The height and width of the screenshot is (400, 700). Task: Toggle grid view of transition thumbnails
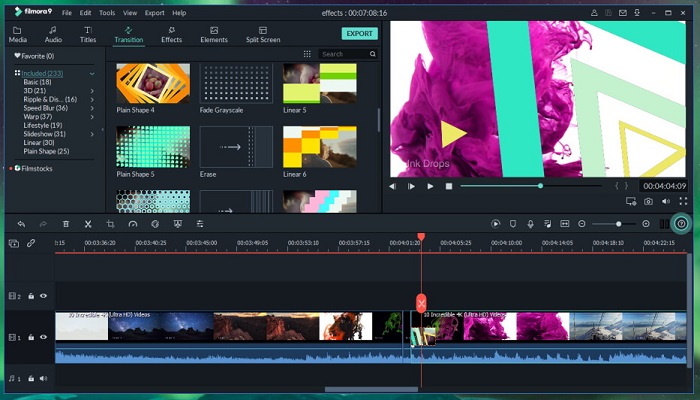[307, 54]
